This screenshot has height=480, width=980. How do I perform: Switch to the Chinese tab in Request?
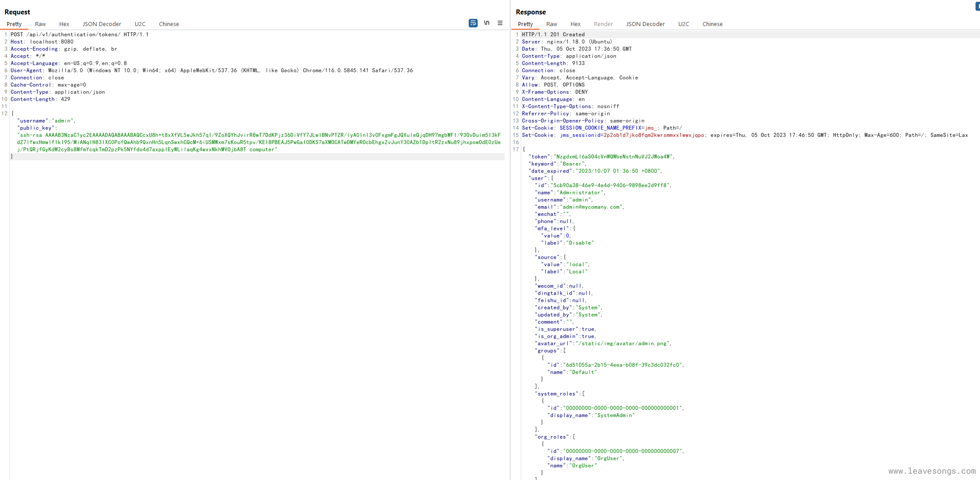tap(169, 24)
